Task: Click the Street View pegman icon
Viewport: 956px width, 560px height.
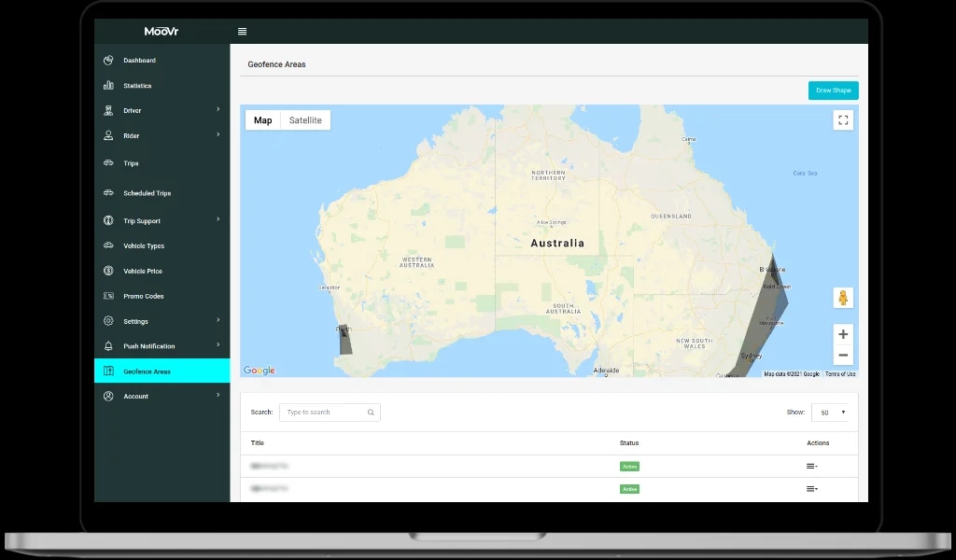Action: (x=843, y=298)
